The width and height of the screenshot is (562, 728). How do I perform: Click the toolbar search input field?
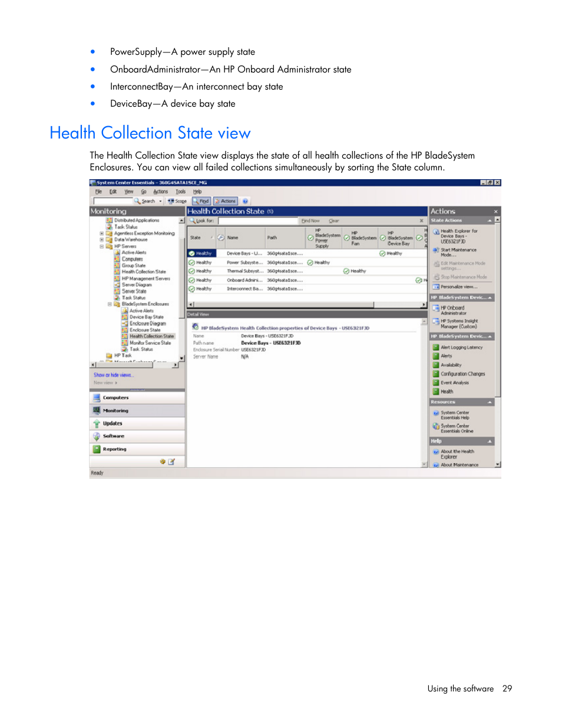pyautogui.click(x=113, y=201)
